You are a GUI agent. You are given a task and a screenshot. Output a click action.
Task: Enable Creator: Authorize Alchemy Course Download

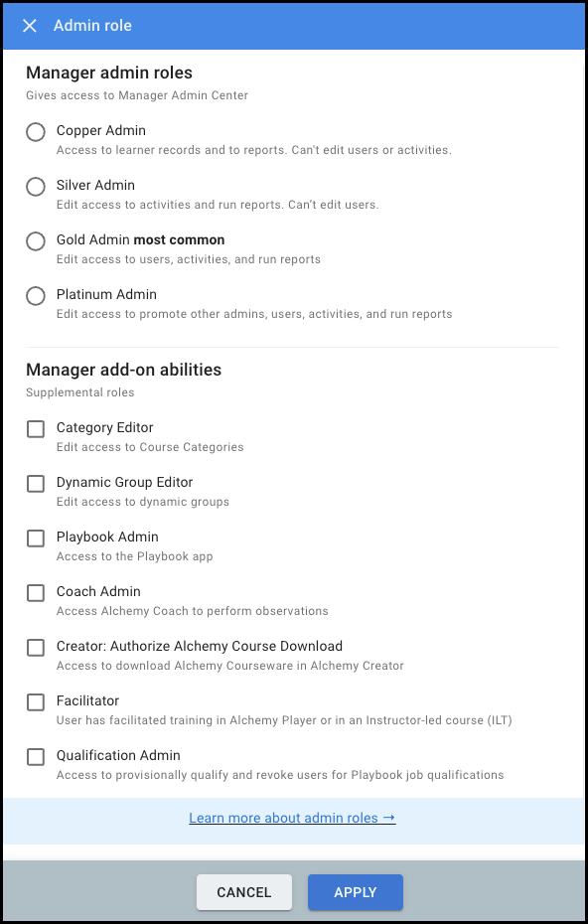tap(35, 647)
